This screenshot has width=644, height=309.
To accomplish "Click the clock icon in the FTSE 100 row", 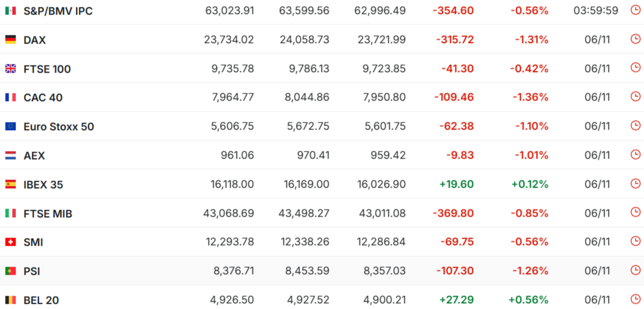I will [635, 68].
